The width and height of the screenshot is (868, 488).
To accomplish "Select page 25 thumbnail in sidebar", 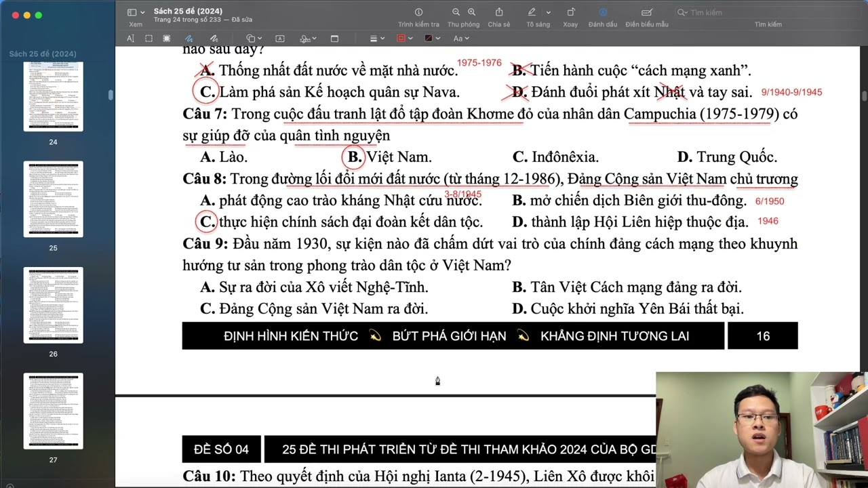I will pyautogui.click(x=53, y=199).
